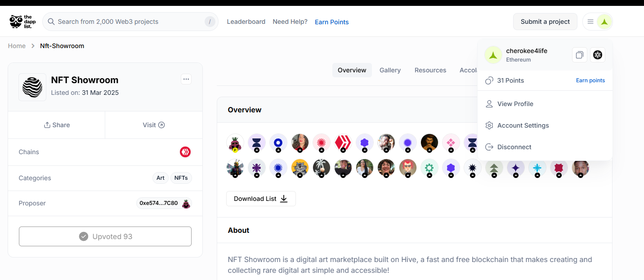Click the 31 Points text

510,80
